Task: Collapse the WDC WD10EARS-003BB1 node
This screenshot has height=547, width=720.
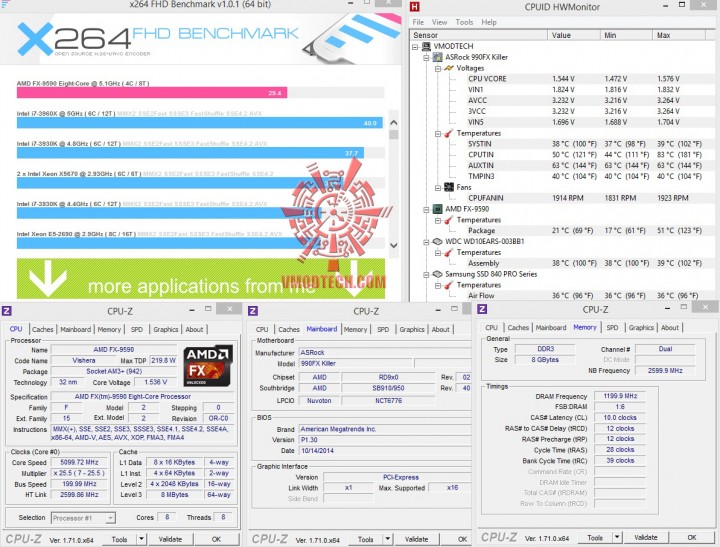Action: click(x=427, y=242)
